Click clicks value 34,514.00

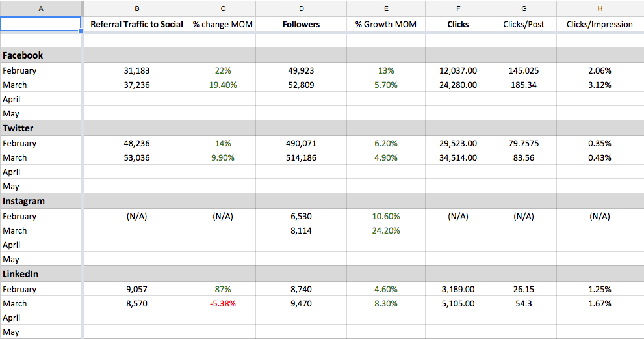click(x=458, y=157)
